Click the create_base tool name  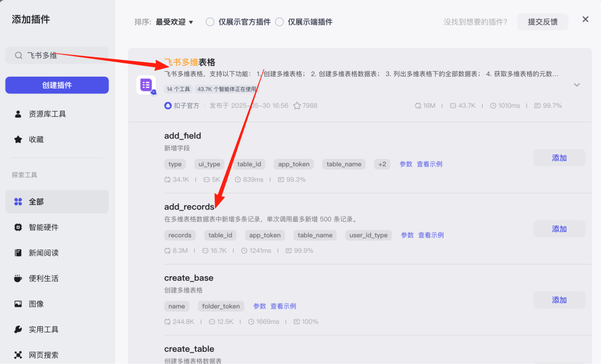(x=189, y=278)
